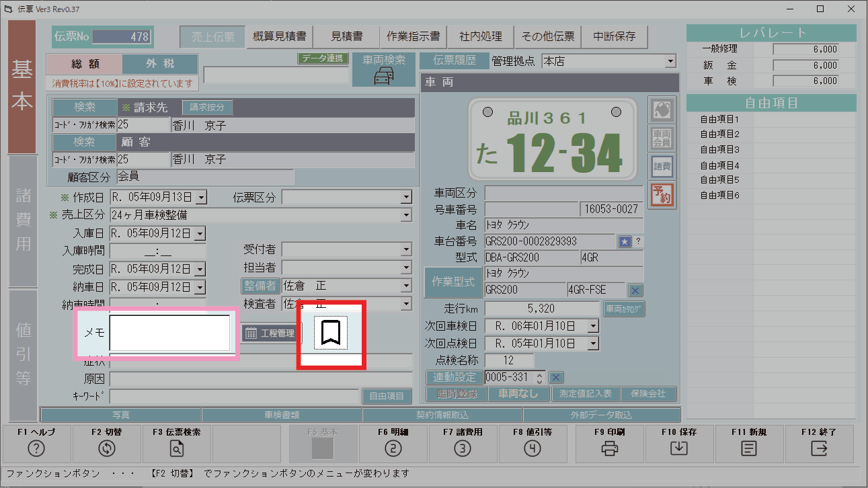Open the 次回車検日 date picker dropdown

point(592,326)
